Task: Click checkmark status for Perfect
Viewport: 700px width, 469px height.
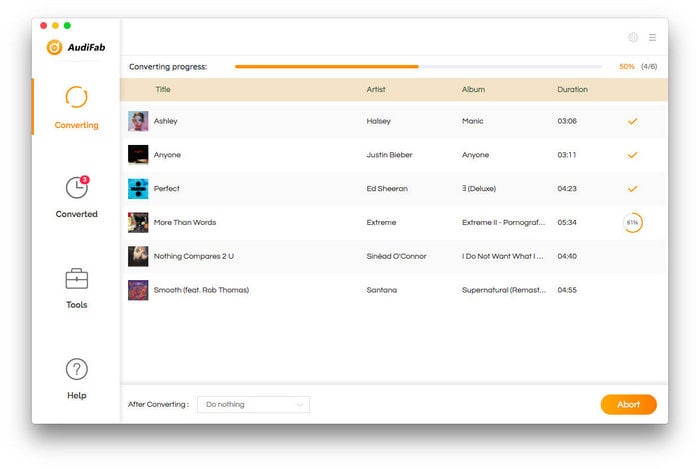Action: click(x=632, y=189)
